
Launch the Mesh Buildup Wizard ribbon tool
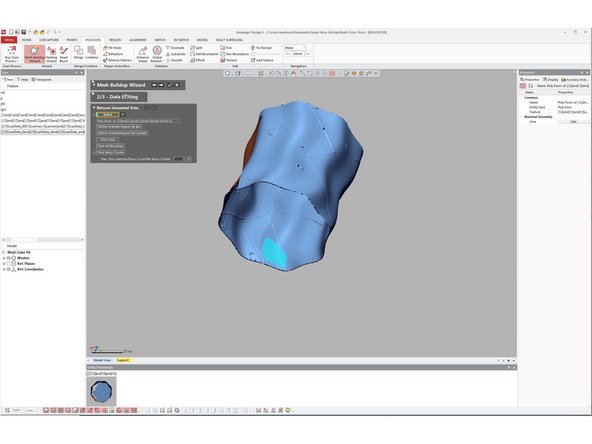click(x=34, y=54)
